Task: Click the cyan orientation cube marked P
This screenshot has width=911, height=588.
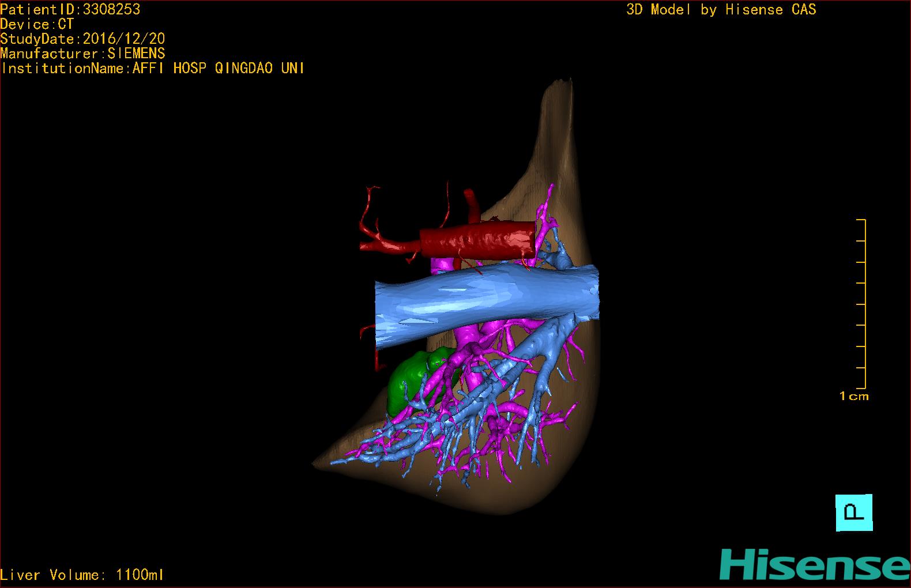Action: [x=854, y=512]
